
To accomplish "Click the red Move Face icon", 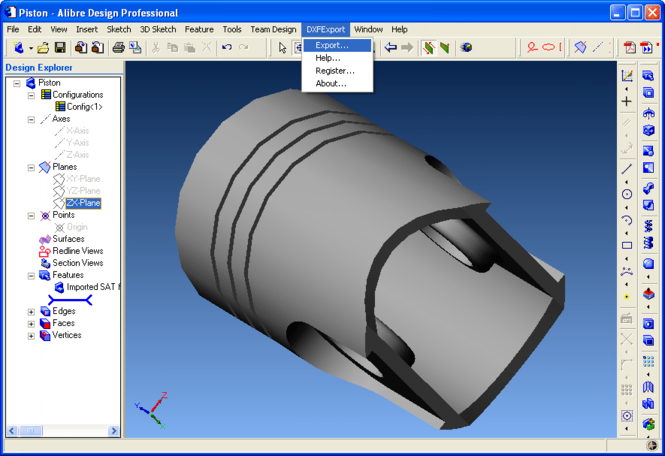I will (648, 293).
